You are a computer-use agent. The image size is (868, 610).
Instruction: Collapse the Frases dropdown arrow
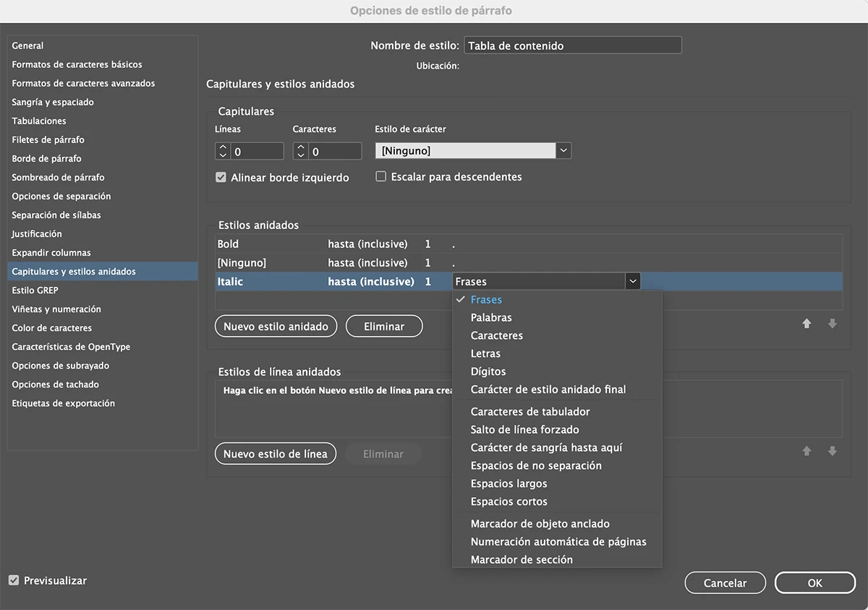pyautogui.click(x=633, y=281)
